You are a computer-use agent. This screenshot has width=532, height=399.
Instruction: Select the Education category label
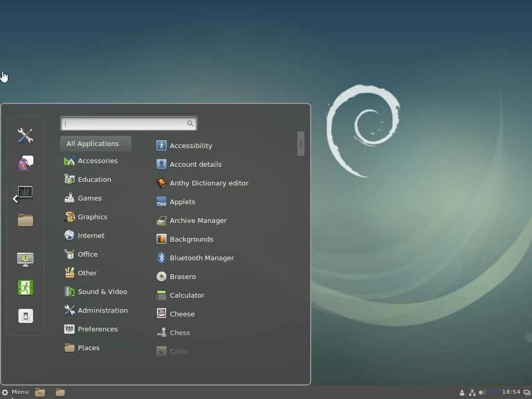pyautogui.click(x=95, y=179)
